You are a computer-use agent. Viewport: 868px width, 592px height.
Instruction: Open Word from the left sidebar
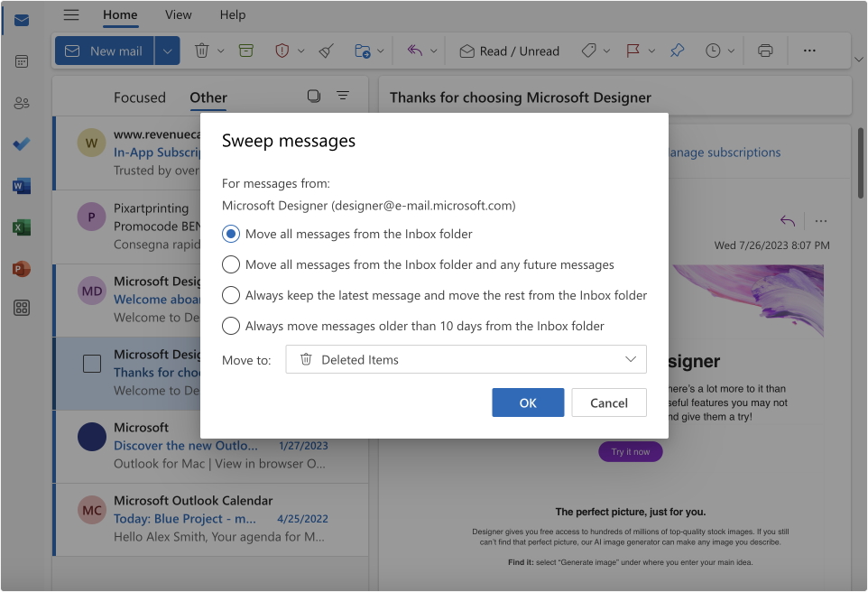(20, 186)
